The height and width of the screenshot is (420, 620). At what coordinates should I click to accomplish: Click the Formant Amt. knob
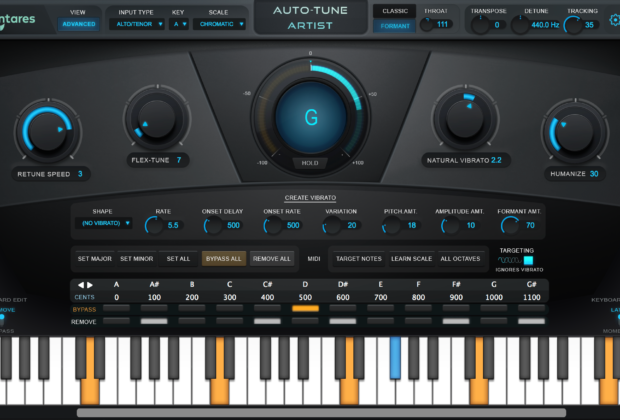(510, 226)
